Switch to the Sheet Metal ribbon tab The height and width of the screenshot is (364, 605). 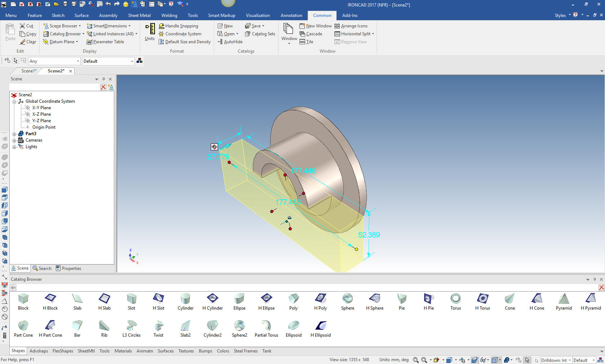pos(139,15)
